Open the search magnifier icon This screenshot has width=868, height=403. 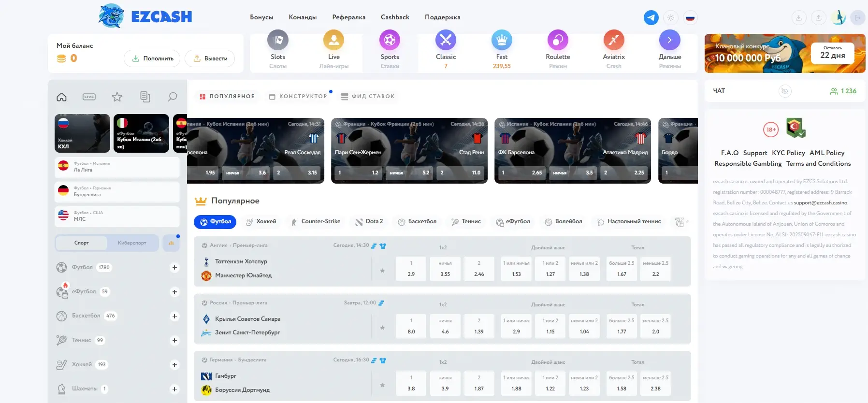point(173,97)
